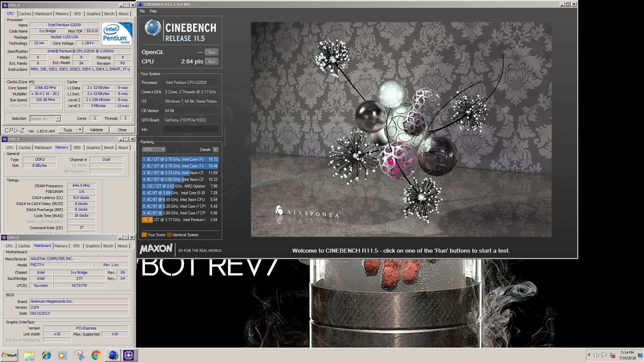Open Windows Media Player taskbar icon
Image resolution: width=644 pixels, height=362 pixels.
(62, 355)
